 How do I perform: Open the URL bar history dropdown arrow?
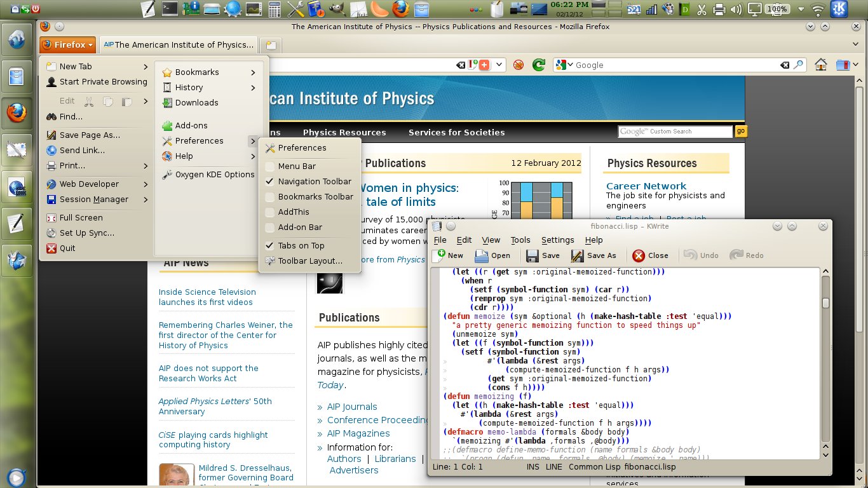click(499, 65)
